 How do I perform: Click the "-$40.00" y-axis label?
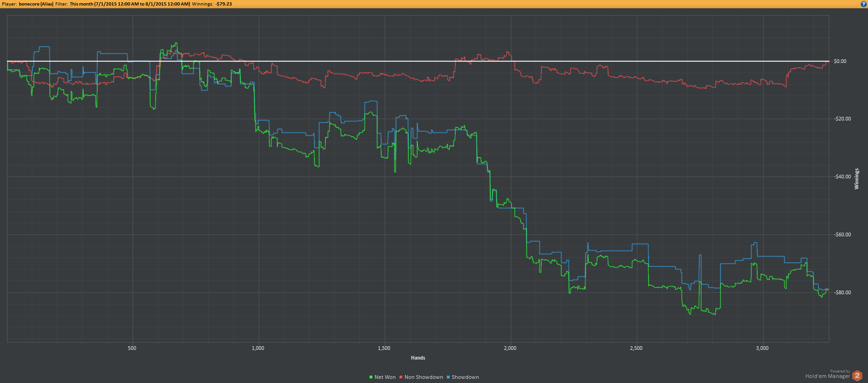point(842,177)
